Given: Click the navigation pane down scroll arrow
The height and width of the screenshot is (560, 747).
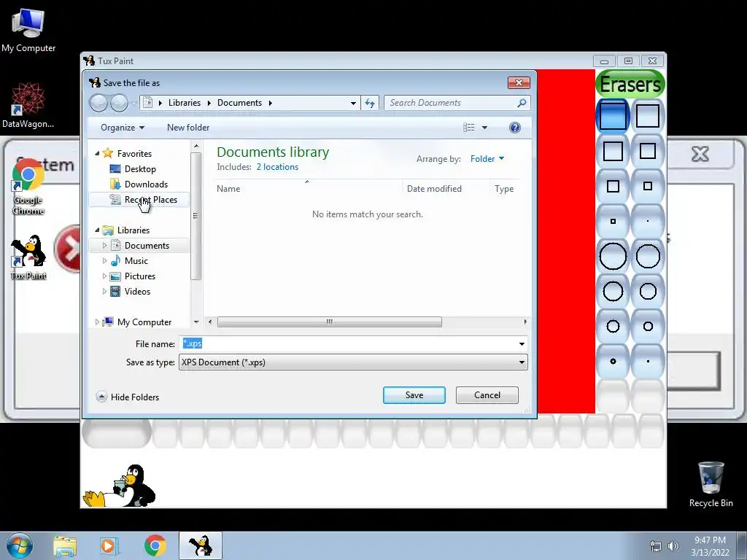Looking at the screenshot, I should (x=196, y=322).
